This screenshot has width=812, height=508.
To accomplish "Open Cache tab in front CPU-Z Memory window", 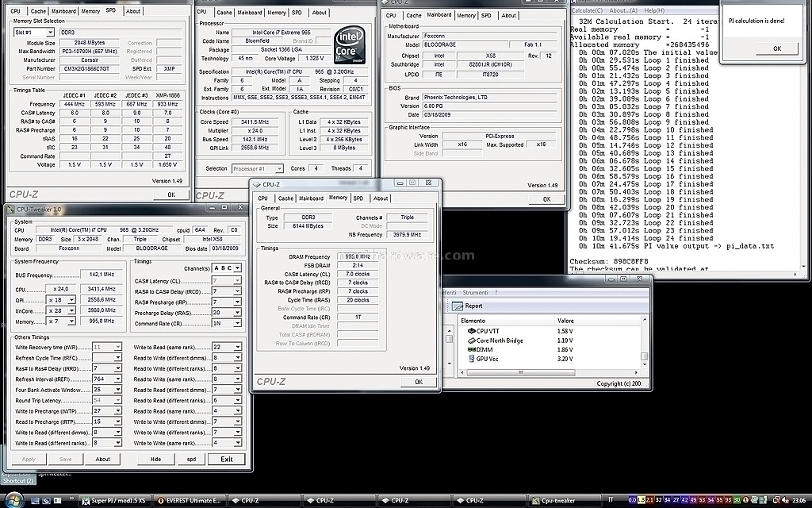I will point(285,198).
